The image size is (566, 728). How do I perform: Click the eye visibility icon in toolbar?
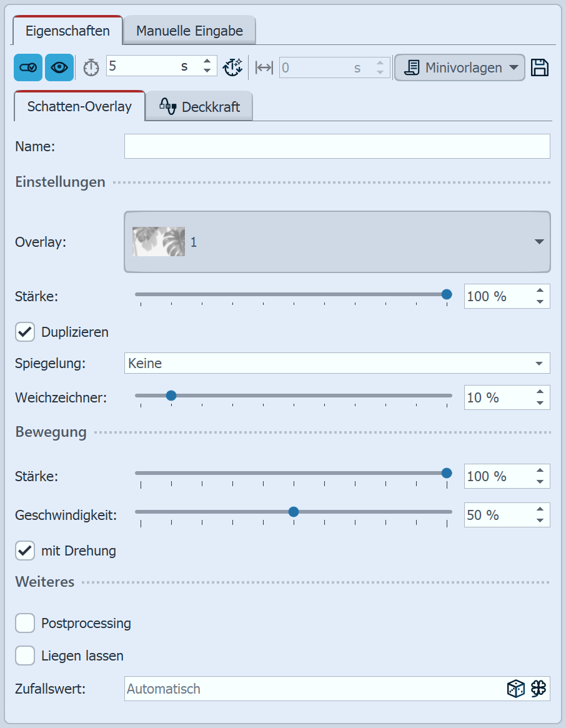[59, 67]
